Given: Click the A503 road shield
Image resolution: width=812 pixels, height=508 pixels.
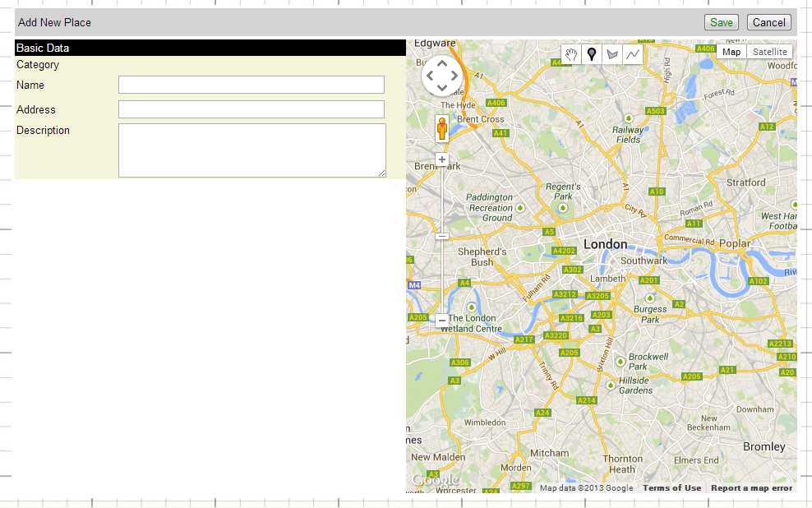Looking at the screenshot, I should pyautogui.click(x=655, y=111).
